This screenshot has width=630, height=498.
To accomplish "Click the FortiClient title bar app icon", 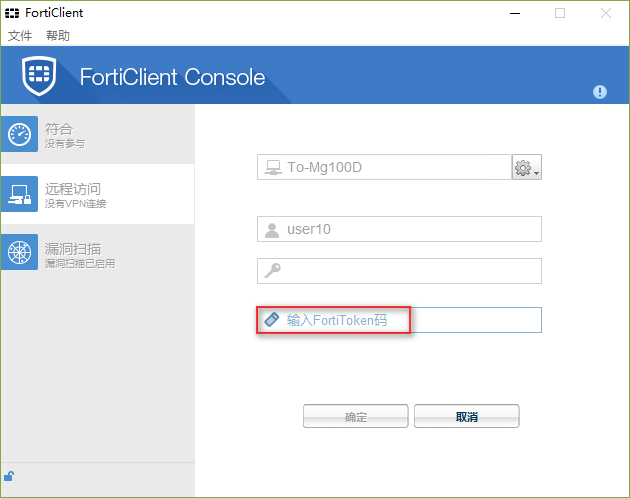I will [12, 13].
